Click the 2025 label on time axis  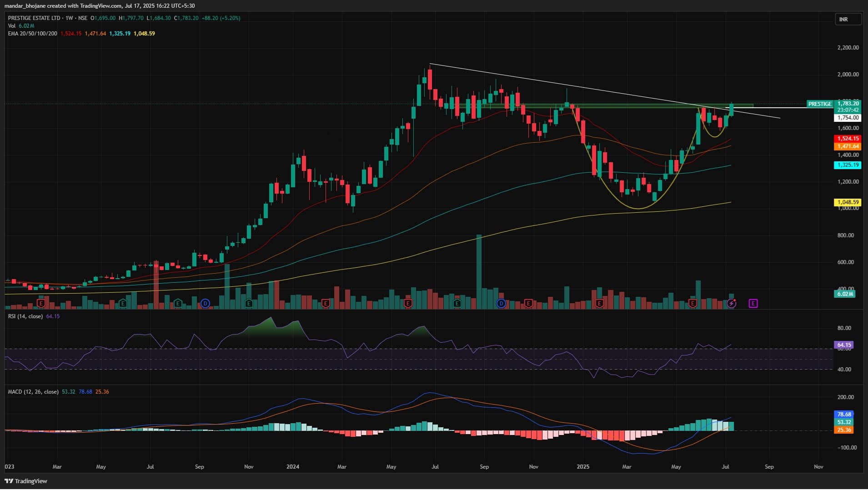[x=583, y=467]
